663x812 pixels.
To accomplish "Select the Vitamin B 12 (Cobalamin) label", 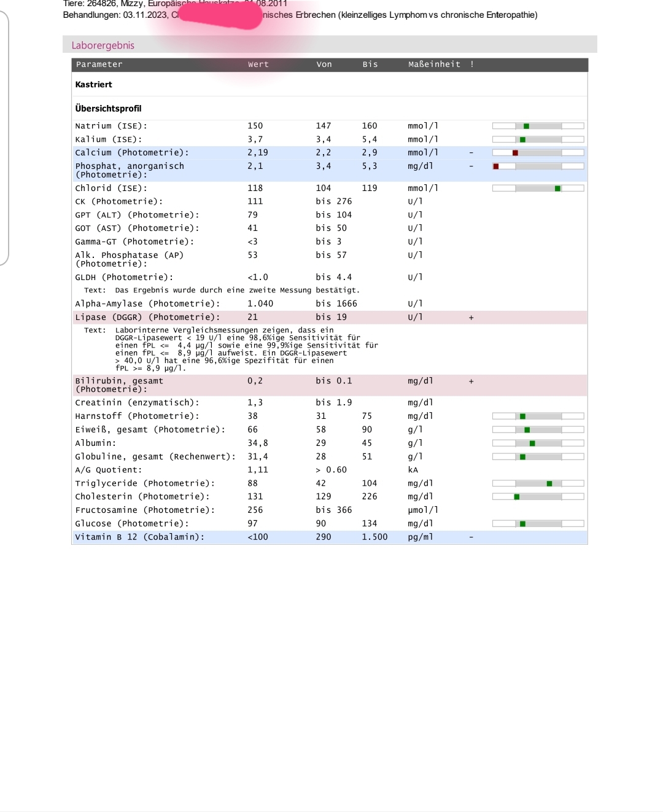I will click(139, 537).
